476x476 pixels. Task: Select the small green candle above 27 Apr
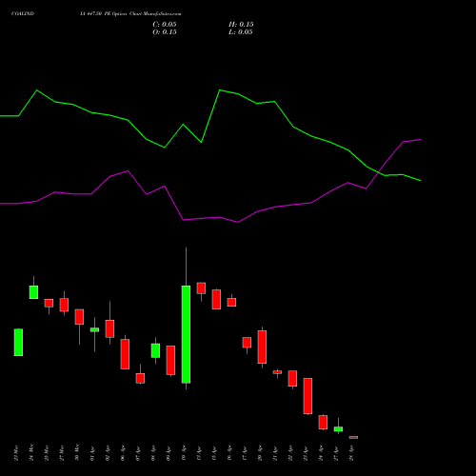338,429
